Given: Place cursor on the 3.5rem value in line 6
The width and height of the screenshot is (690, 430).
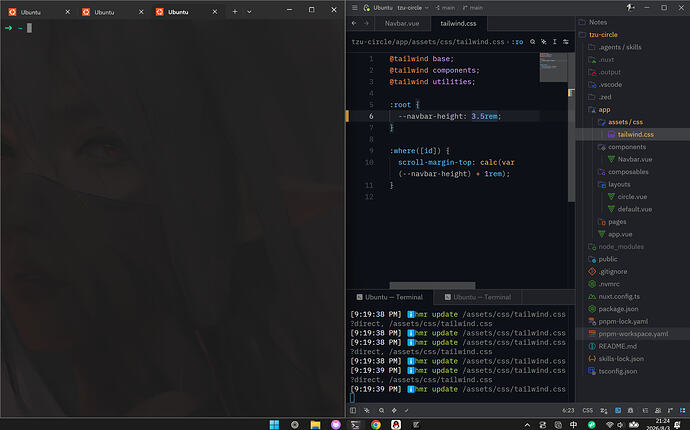Looking at the screenshot, I should pos(484,116).
